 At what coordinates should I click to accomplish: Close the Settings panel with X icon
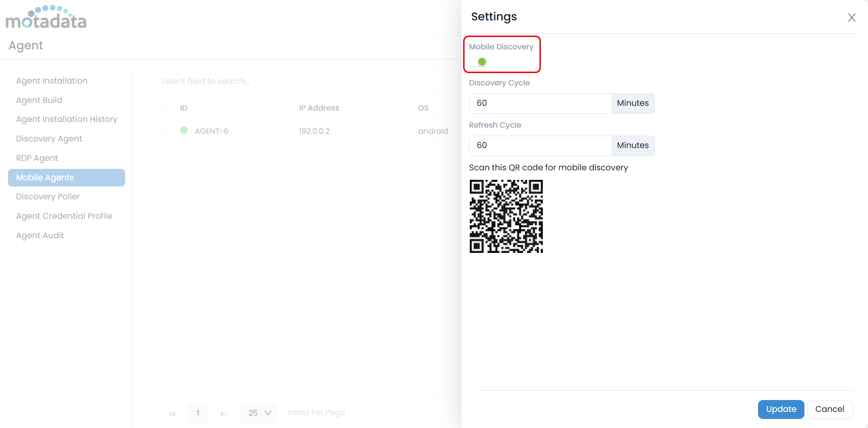[851, 18]
